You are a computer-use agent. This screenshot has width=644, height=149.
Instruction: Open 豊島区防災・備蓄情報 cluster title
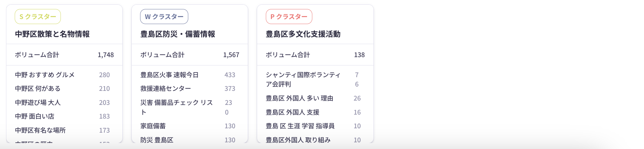coord(178,34)
